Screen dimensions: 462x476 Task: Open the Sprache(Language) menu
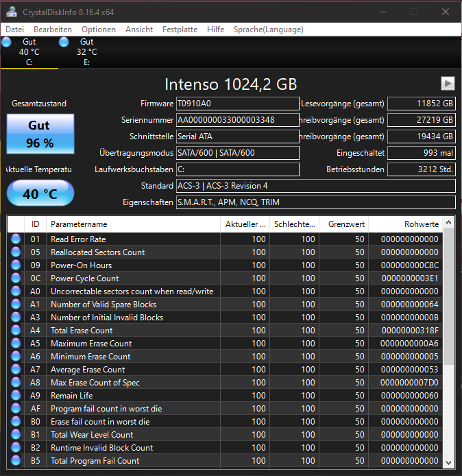click(268, 29)
